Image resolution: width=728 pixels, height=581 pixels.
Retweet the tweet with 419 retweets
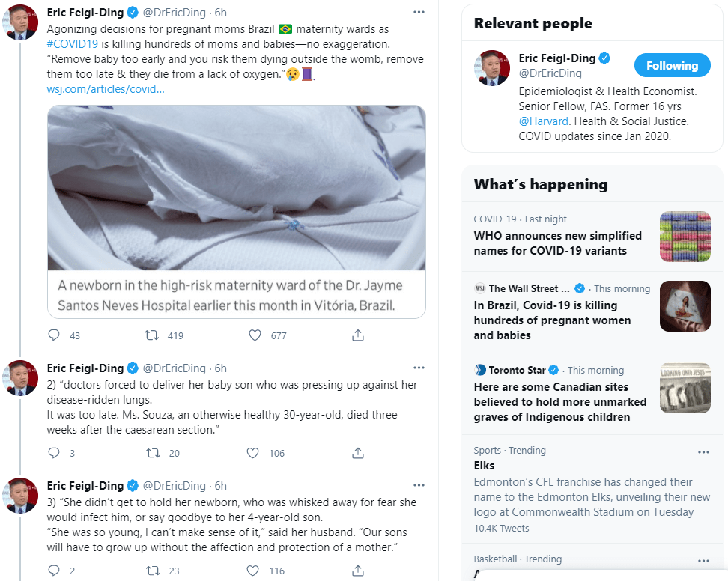tap(153, 335)
